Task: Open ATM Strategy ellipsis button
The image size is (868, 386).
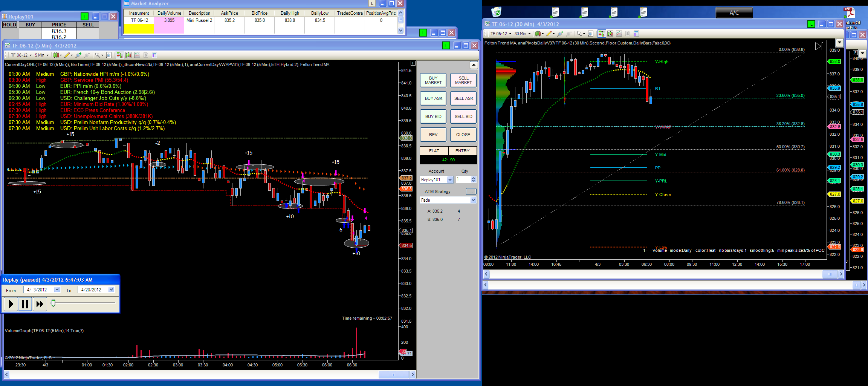Action: point(471,191)
